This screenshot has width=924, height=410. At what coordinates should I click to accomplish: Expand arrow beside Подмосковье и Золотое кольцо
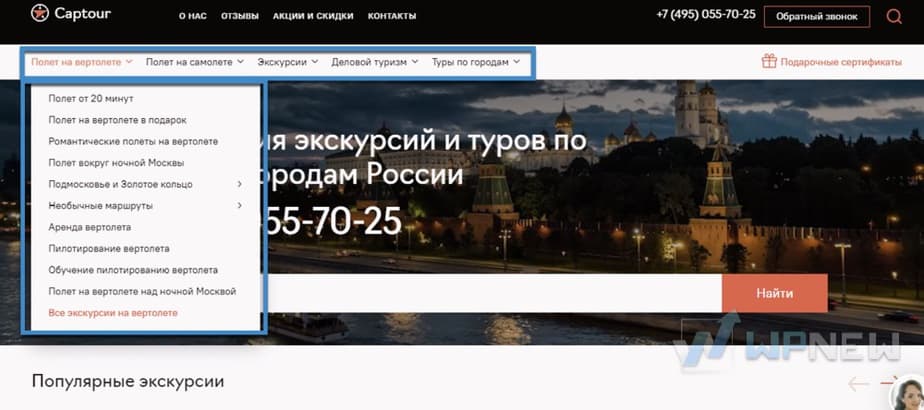(240, 184)
